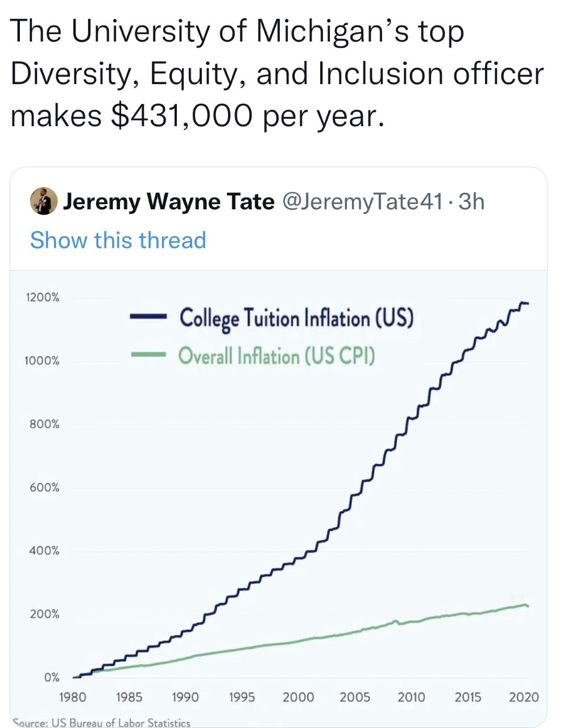Click the 600% y-axis label
Image resolution: width=564 pixels, height=728 pixels.
pyautogui.click(x=44, y=488)
